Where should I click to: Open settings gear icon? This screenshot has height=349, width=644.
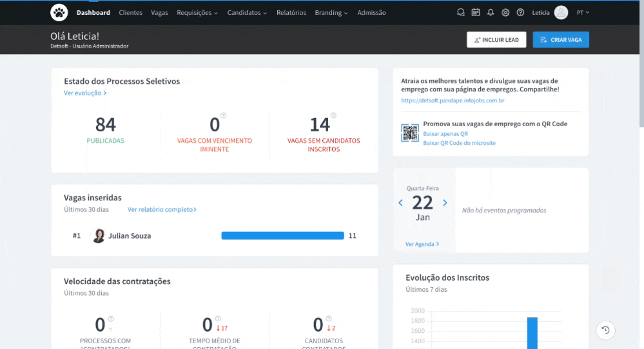505,12
